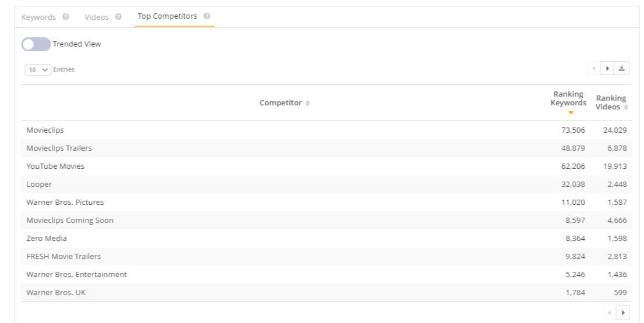Click bottom next page arrow
Screen dimensions: 644x323
click(x=624, y=313)
